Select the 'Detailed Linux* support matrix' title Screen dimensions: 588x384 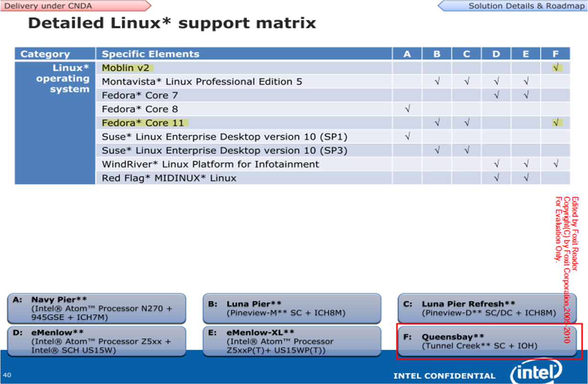coord(172,22)
